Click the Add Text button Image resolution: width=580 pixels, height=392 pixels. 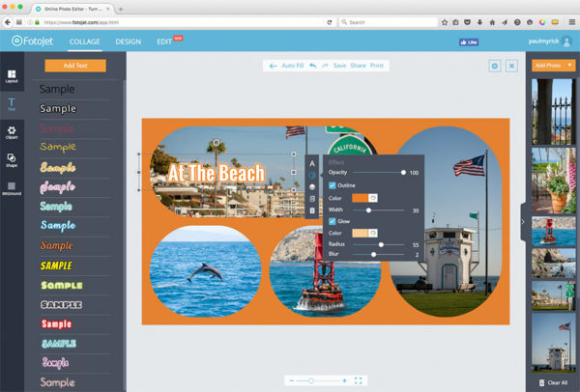75,66
